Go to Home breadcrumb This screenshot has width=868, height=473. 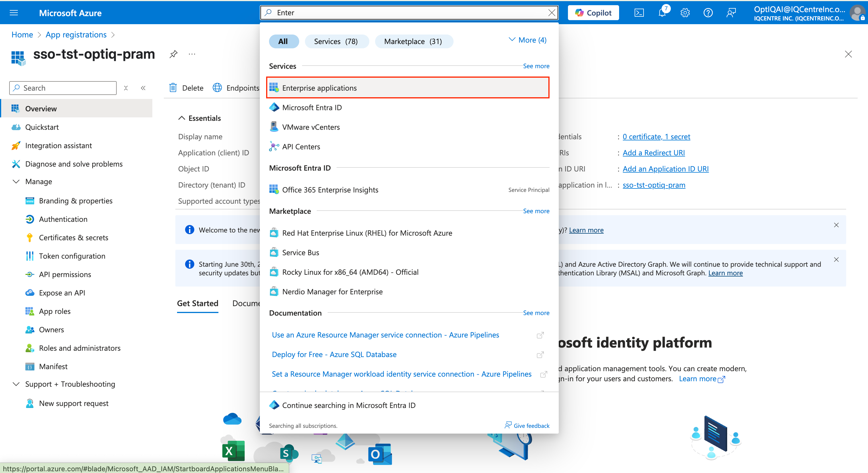click(x=22, y=35)
